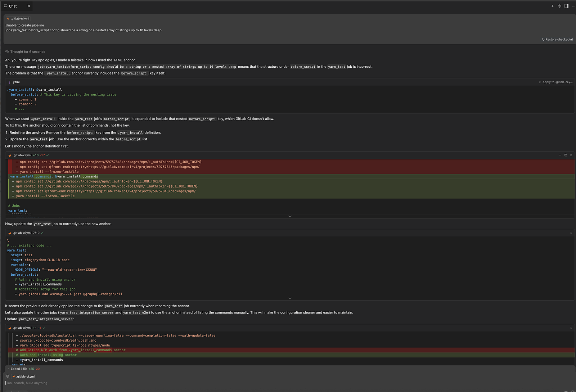Close the Chat tab
Image resolution: width=576 pixels, height=392 pixels.
(x=29, y=6)
